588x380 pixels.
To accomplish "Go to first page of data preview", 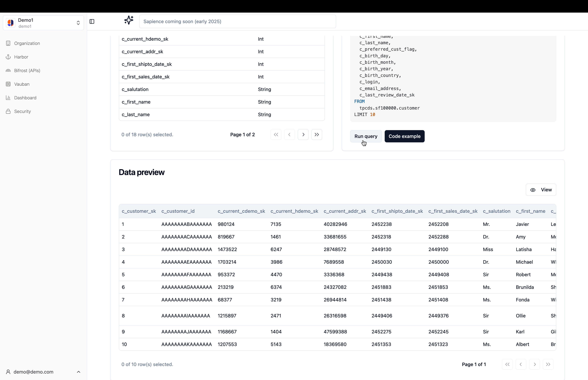I will pyautogui.click(x=507, y=364).
